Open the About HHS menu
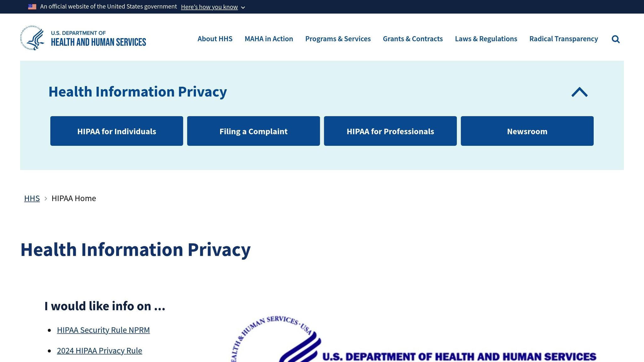The image size is (644, 362). 215,39
